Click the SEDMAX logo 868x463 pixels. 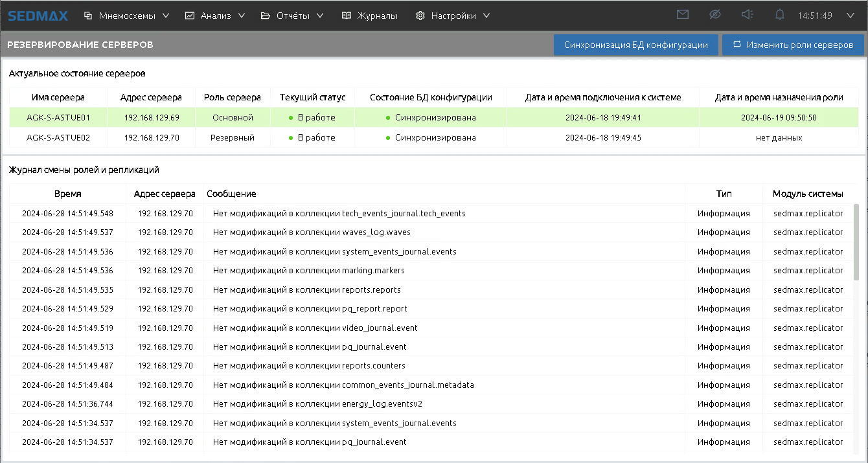pos(38,16)
